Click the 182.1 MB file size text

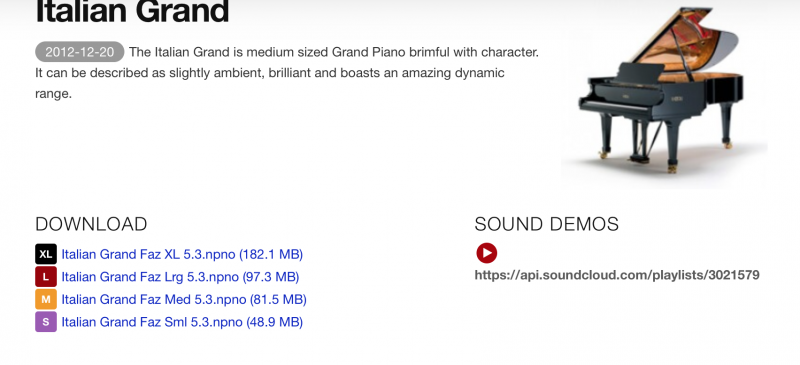click(271, 254)
